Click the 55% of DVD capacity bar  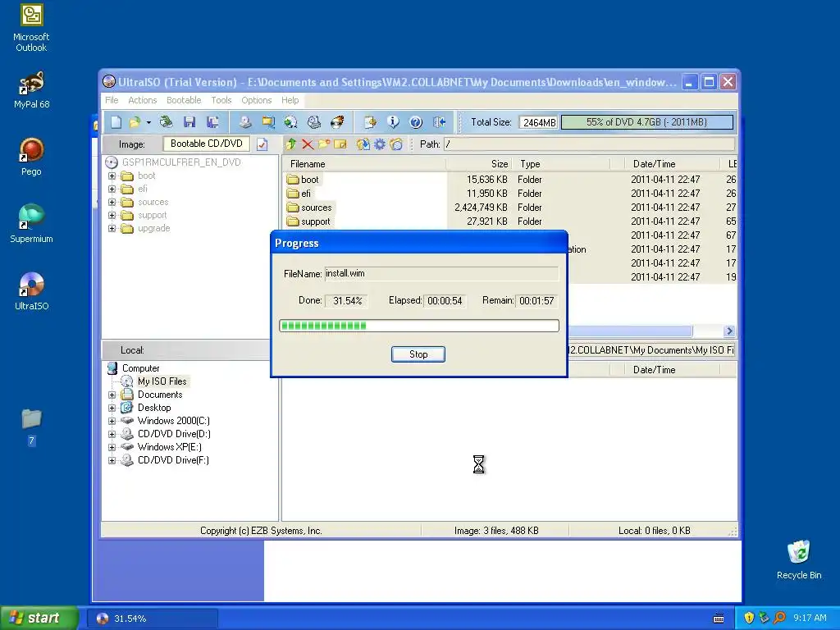tap(646, 122)
